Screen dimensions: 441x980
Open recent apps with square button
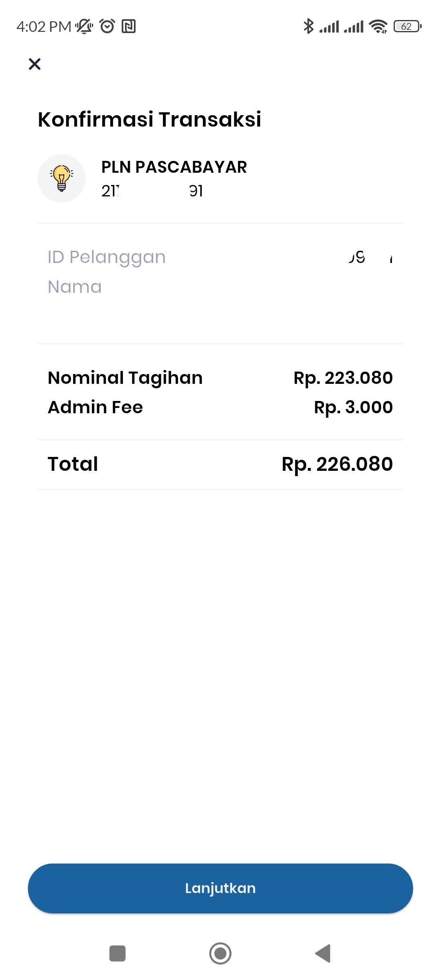[x=118, y=953]
